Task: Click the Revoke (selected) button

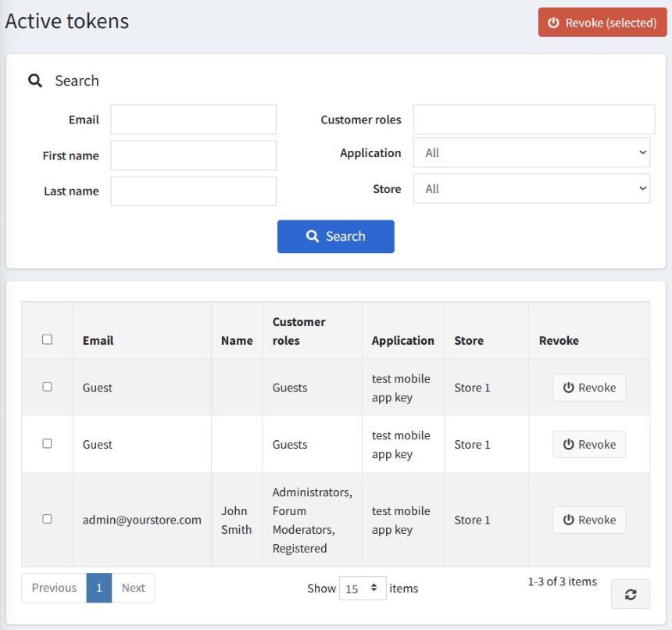Action: pyautogui.click(x=602, y=23)
